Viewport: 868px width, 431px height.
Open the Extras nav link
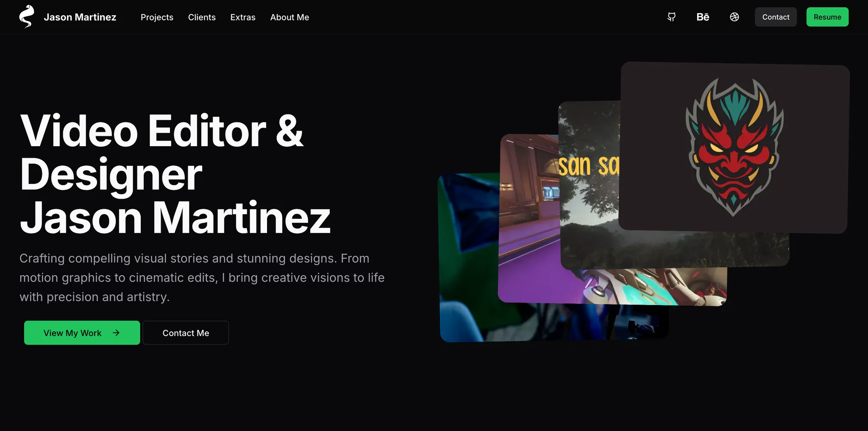click(243, 17)
